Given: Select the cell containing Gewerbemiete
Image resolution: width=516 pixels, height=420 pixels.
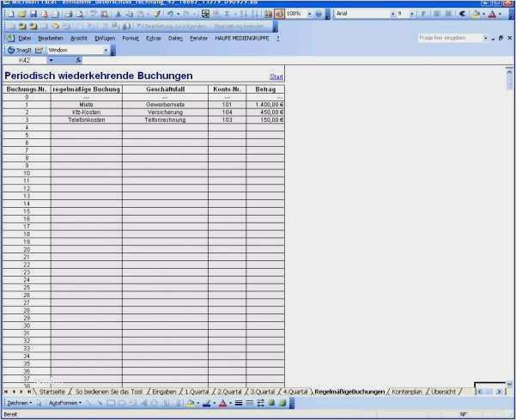Looking at the screenshot, I should coord(165,105).
